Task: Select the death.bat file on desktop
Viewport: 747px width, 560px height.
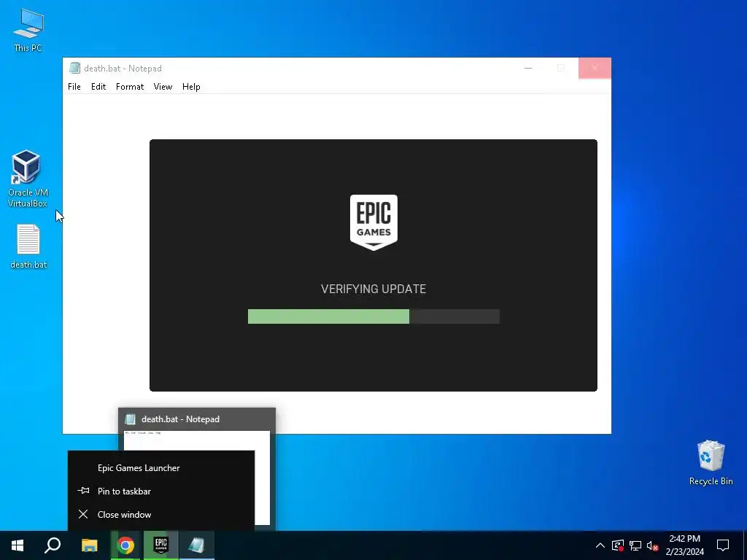Action: click(28, 246)
